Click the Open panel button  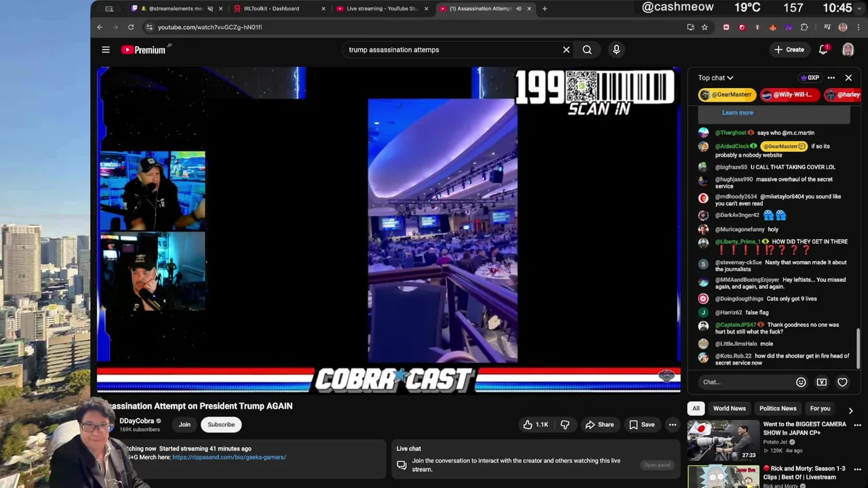coord(657,465)
